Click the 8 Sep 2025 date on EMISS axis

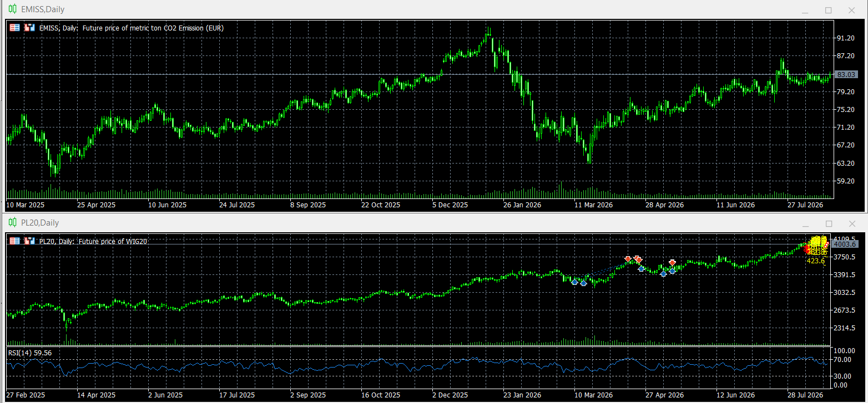[x=307, y=205]
